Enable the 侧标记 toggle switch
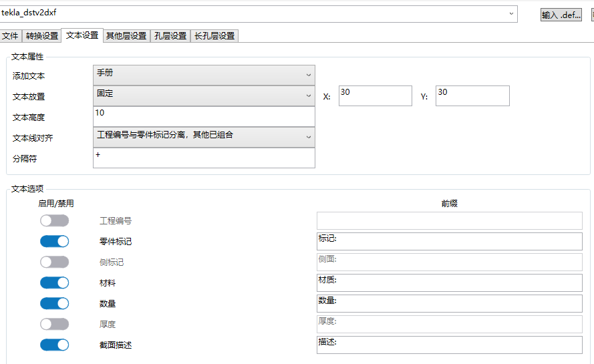The width and height of the screenshot is (594, 364). (x=54, y=262)
